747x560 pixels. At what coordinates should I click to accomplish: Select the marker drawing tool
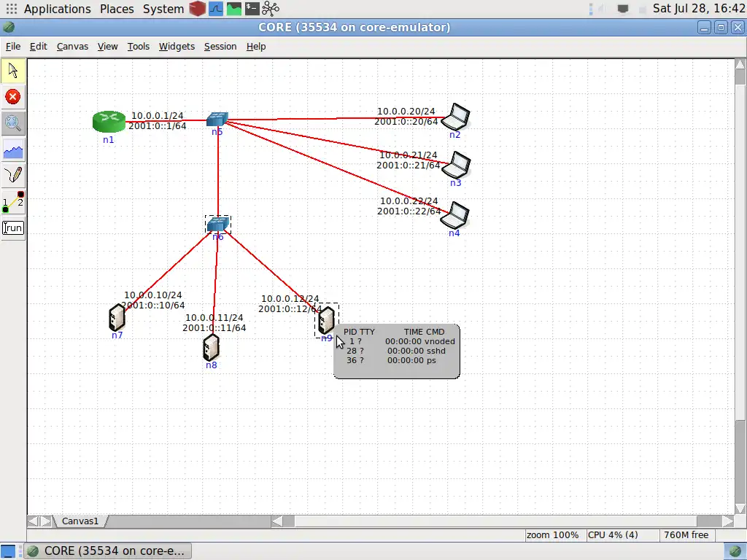[12, 175]
